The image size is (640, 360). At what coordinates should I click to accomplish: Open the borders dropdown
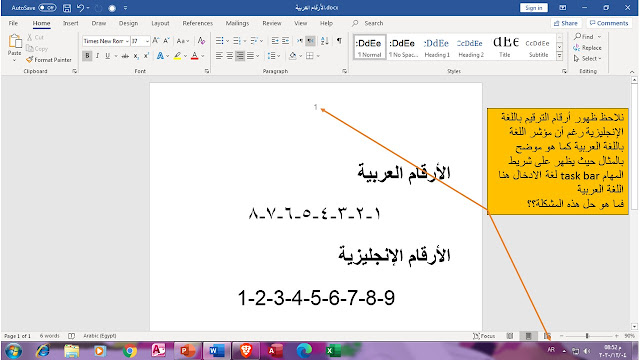(318, 56)
